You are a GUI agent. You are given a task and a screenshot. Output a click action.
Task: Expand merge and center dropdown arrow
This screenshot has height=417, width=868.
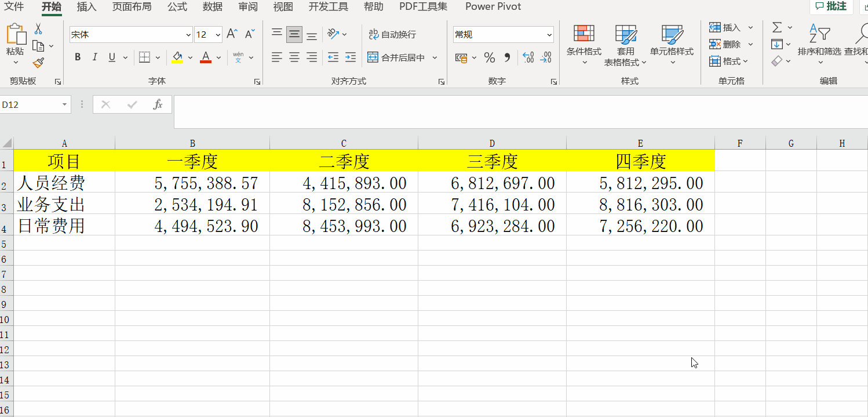click(x=435, y=57)
